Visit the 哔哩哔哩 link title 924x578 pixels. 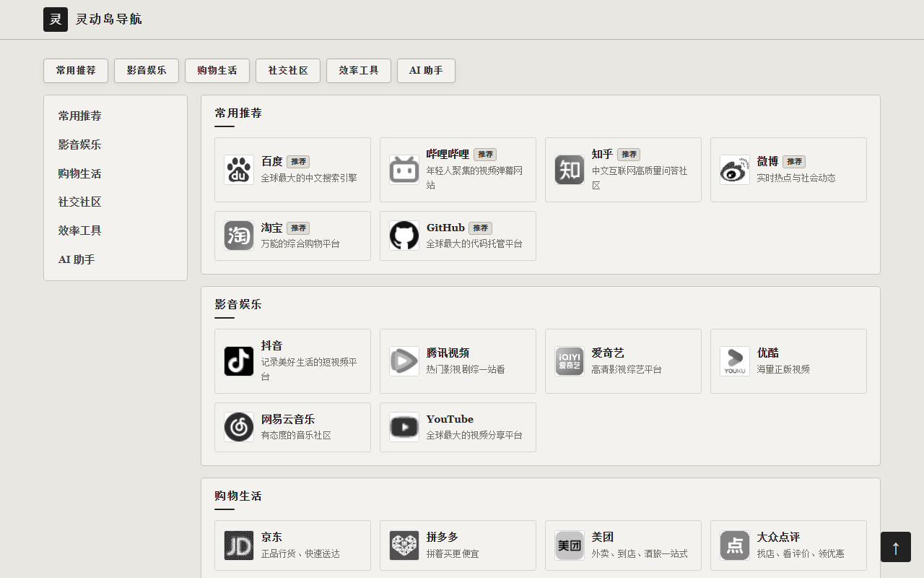(x=448, y=154)
